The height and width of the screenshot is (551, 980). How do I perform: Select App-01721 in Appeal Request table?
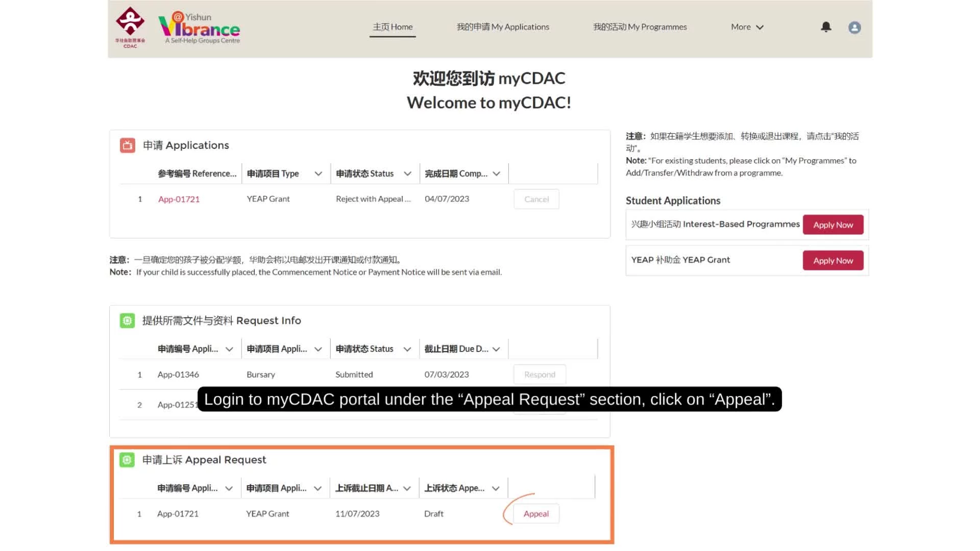click(x=178, y=514)
